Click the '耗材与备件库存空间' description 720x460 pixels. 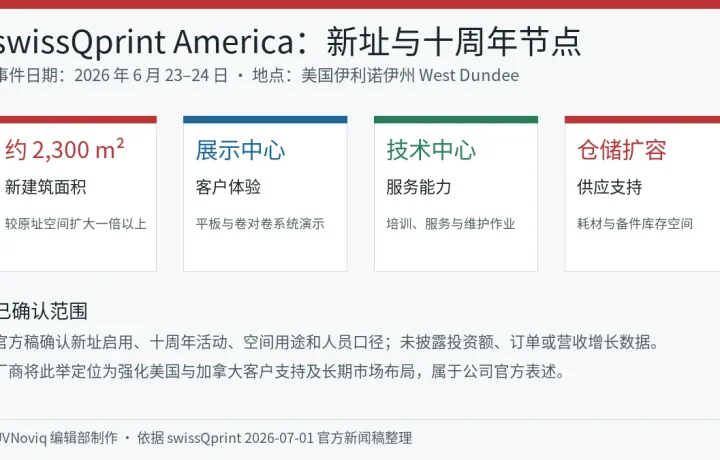click(x=635, y=224)
